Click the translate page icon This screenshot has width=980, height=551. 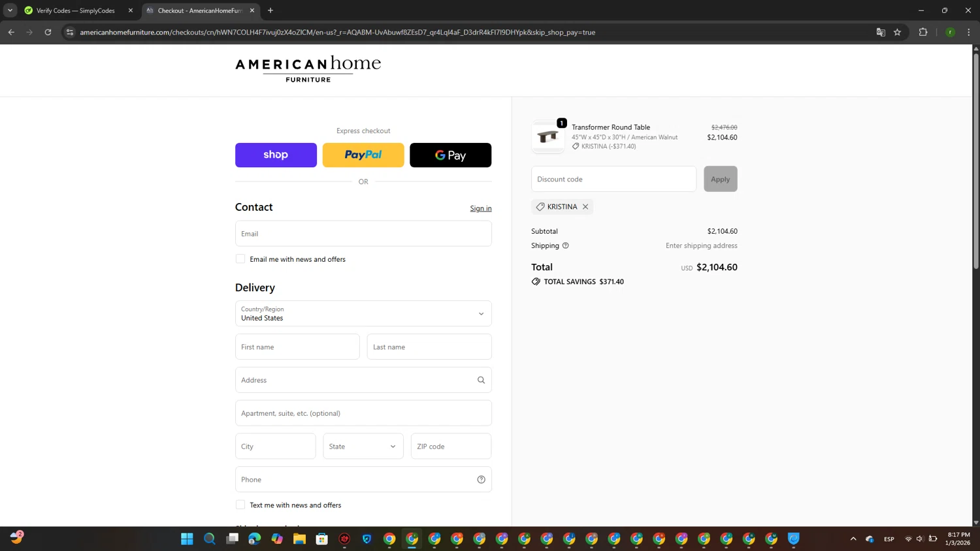881,32
